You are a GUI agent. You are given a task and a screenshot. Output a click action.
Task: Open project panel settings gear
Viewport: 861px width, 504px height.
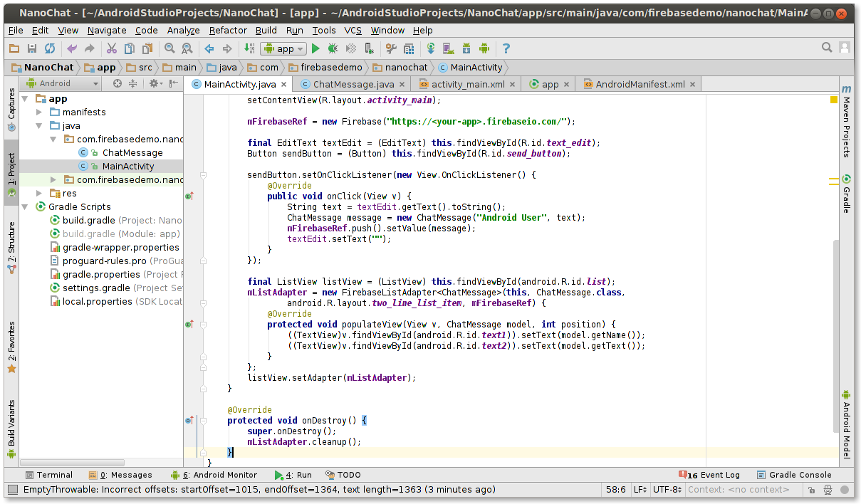[155, 83]
